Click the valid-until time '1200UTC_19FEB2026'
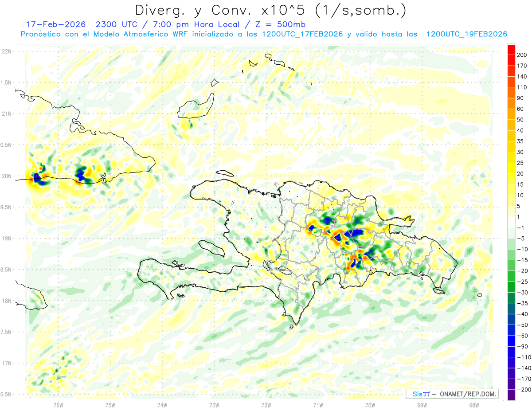Image resolution: width=532 pixels, height=411 pixels. (x=466, y=34)
